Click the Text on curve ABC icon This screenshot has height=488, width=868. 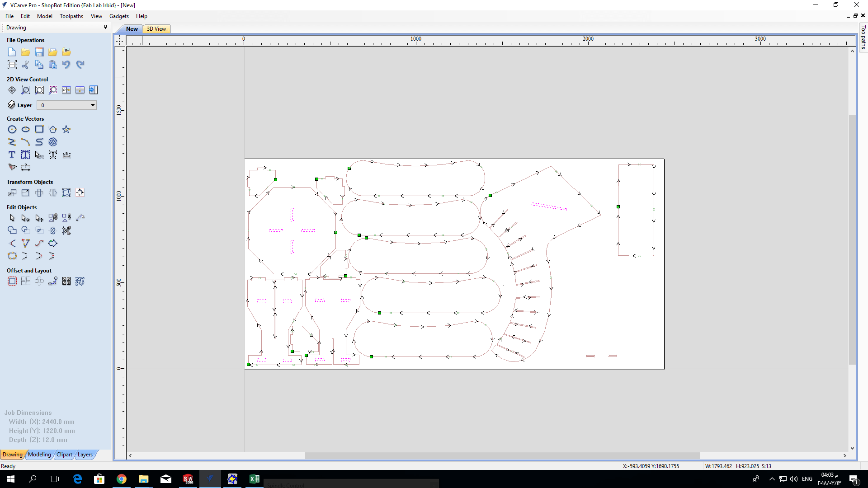(x=66, y=155)
